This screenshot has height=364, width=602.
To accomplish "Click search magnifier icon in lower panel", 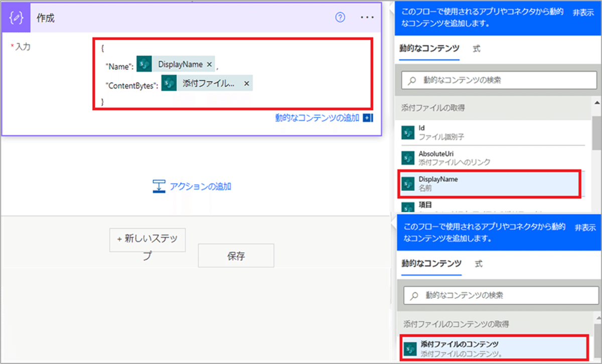I will coord(414,295).
